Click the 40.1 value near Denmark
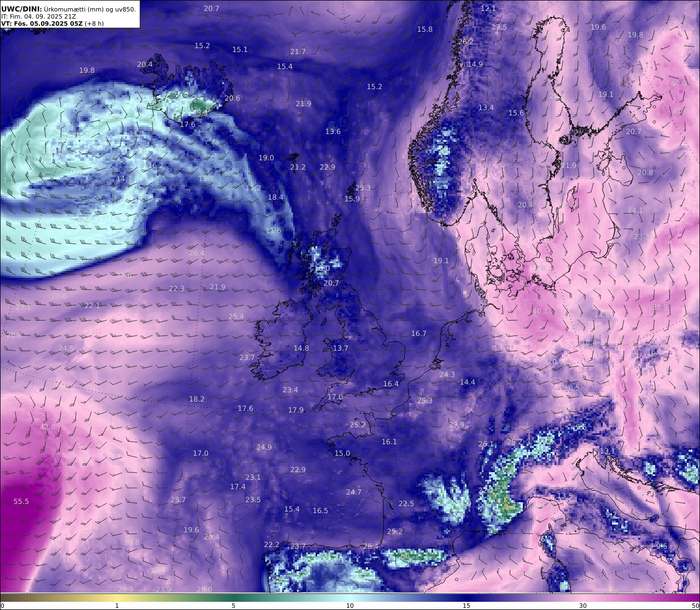 (x=540, y=311)
